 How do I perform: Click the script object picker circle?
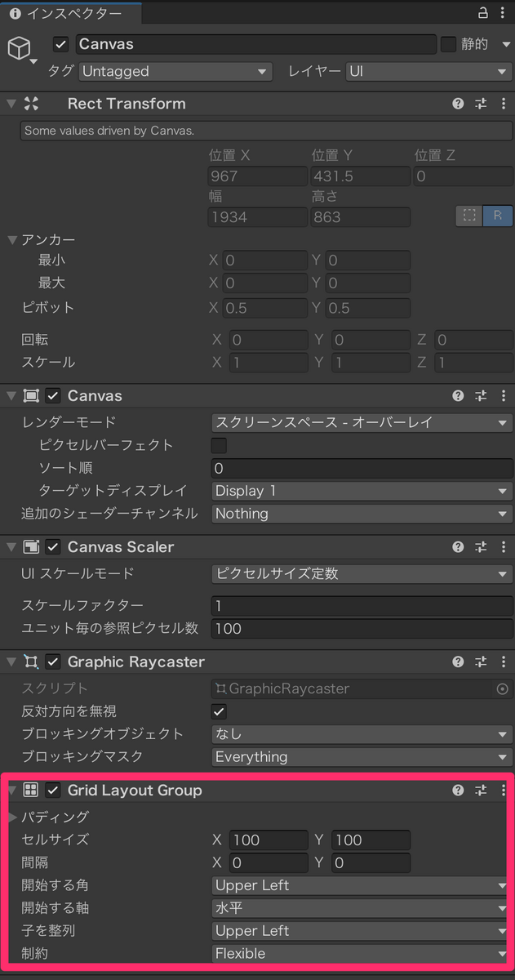tap(502, 688)
